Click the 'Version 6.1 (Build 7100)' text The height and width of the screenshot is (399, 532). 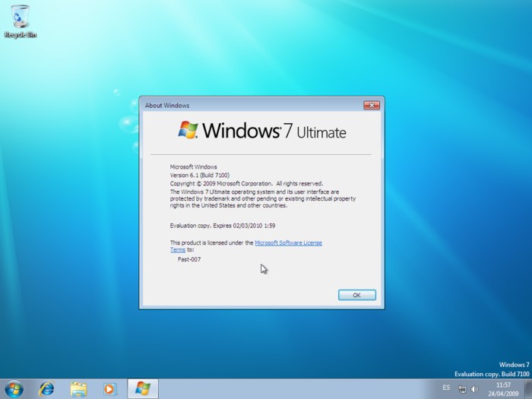point(199,176)
